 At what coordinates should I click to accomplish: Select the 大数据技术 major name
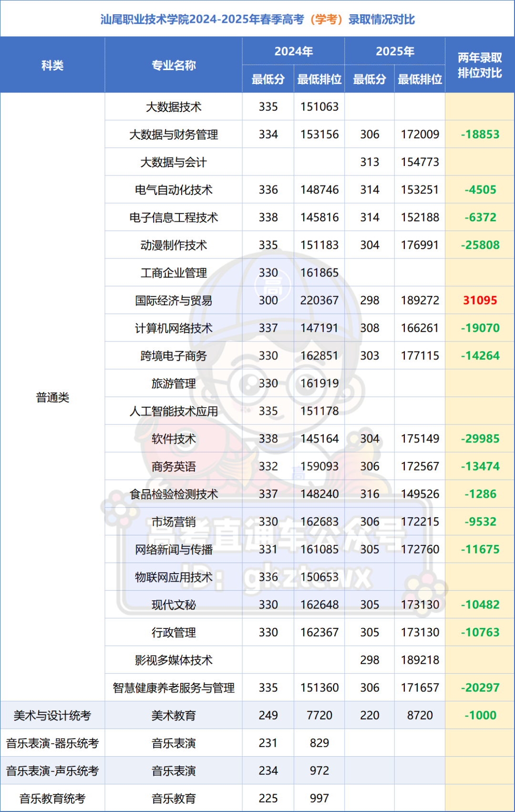(174, 107)
